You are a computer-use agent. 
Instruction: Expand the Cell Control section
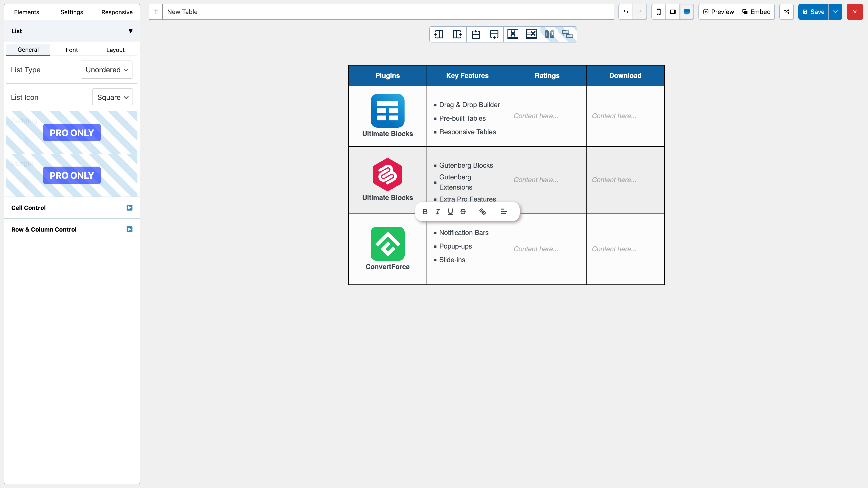(129, 208)
